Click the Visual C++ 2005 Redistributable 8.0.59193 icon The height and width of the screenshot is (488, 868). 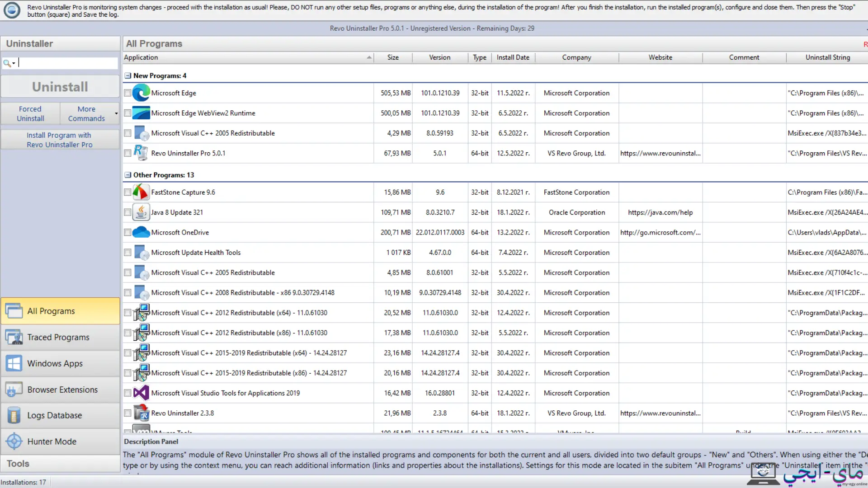(x=141, y=133)
